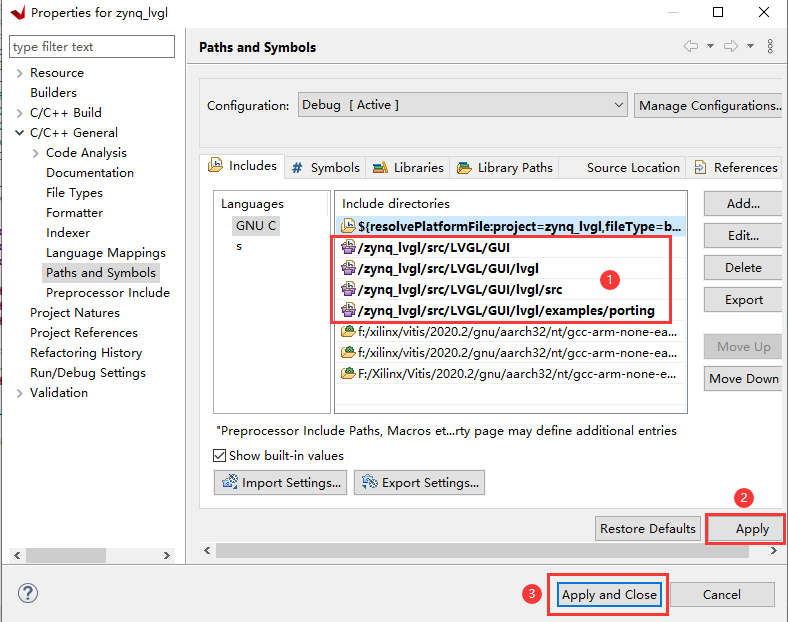Open the three-dot view menu icon

point(770,46)
